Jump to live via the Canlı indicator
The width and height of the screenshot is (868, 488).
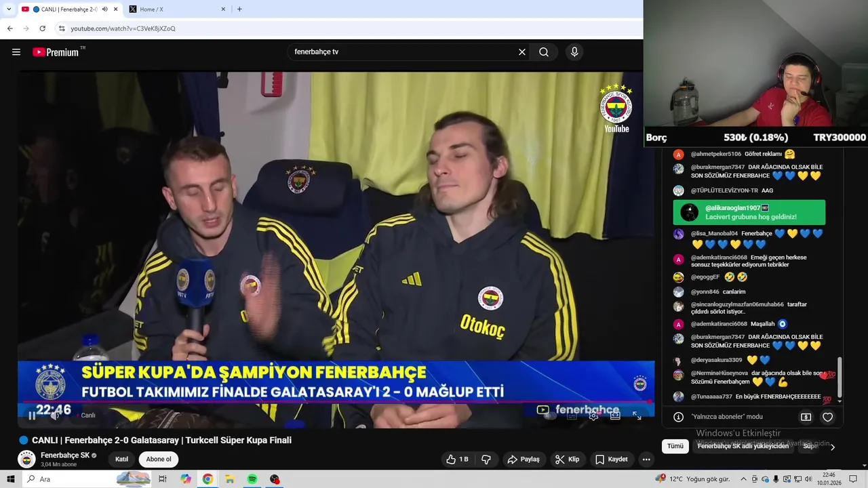pos(86,415)
